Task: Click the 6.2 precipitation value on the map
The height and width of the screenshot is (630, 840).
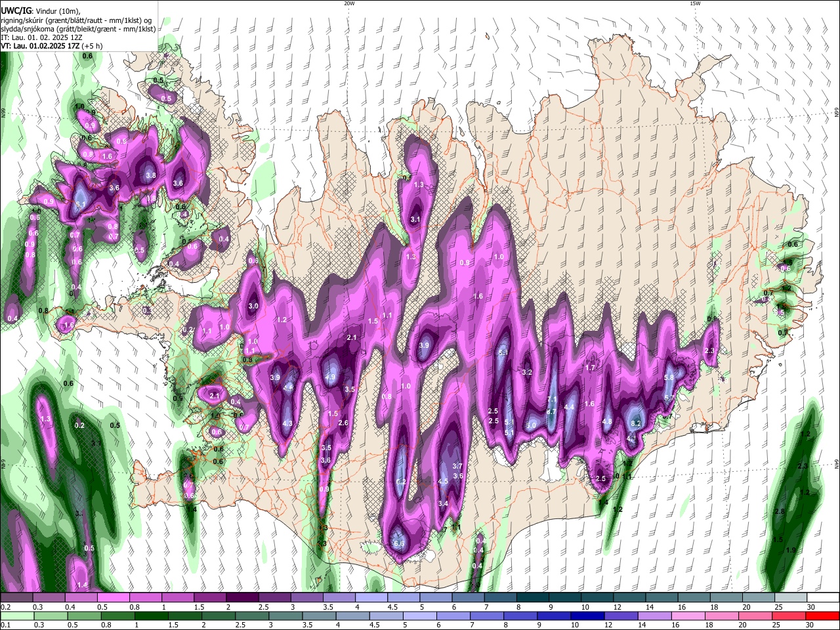Action: coord(402,482)
